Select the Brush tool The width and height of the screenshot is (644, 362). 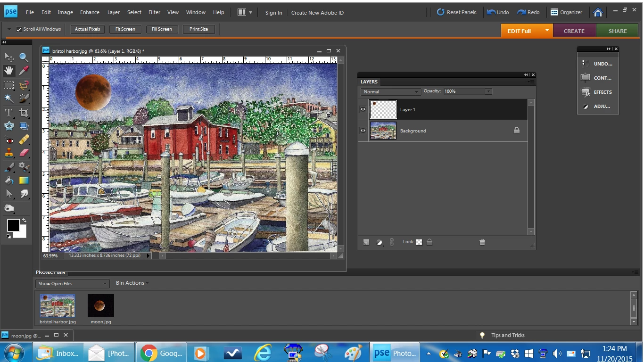9,167
